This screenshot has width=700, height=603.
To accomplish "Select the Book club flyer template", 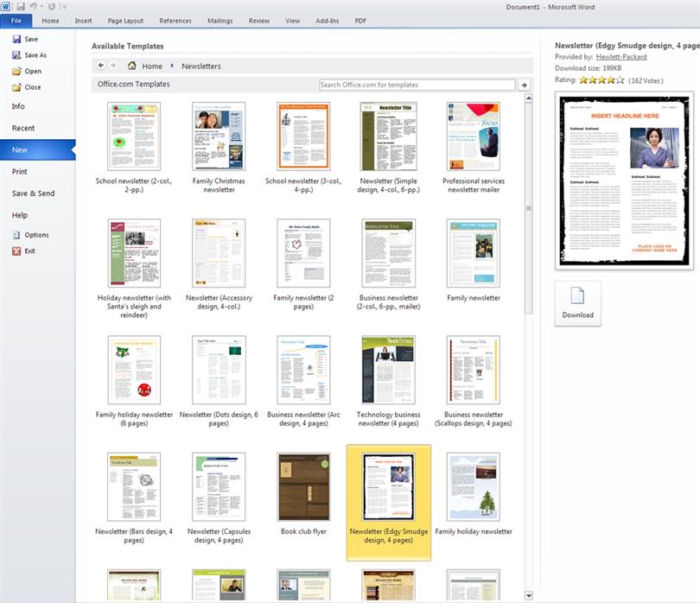I will (x=303, y=494).
